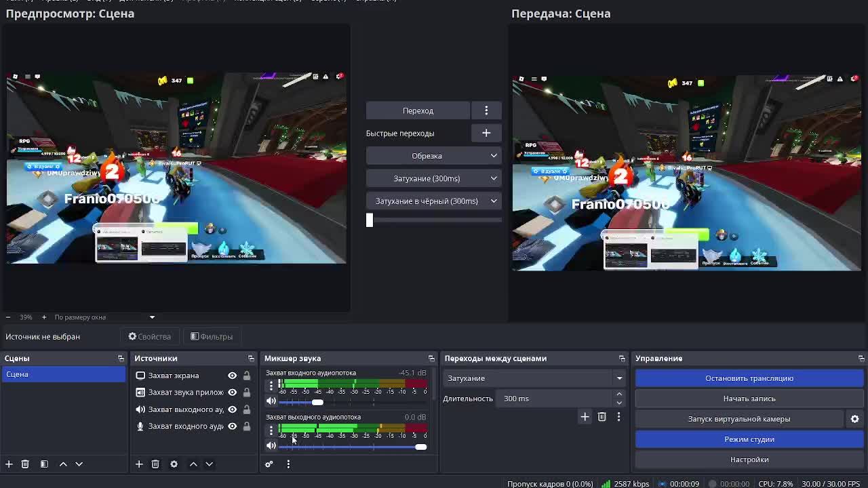Add a new scene transition with plus
The width and height of the screenshot is (868, 488).
tap(585, 417)
